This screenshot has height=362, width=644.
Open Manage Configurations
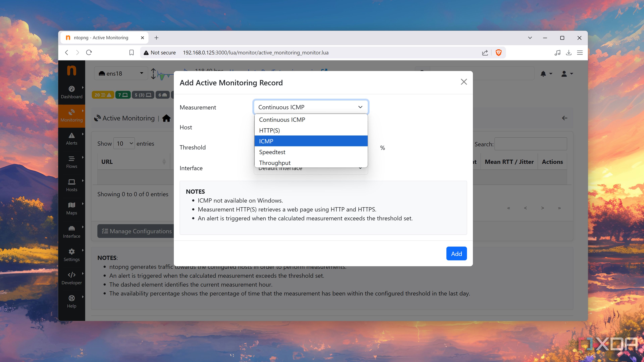click(136, 231)
